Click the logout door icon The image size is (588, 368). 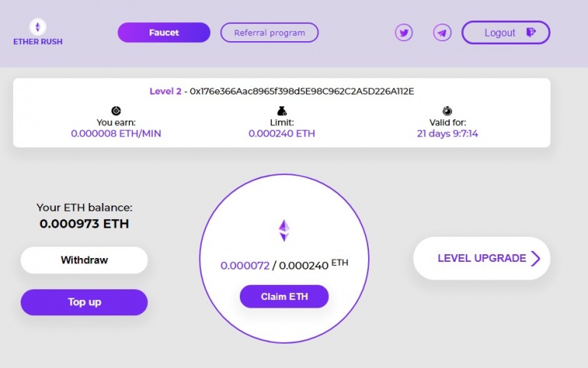click(x=531, y=32)
